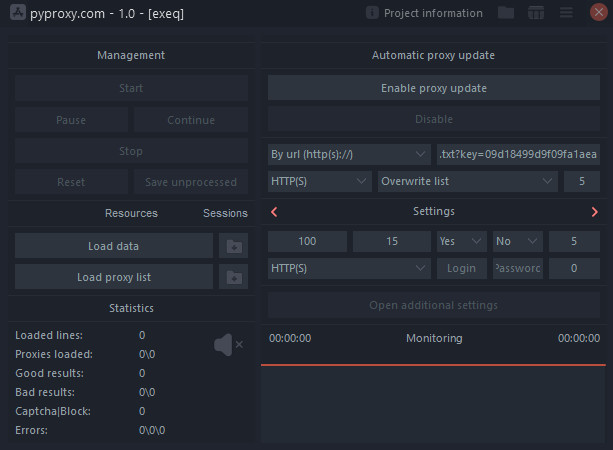Image resolution: width=613 pixels, height=450 pixels.
Task: Click the timeout field showing 15
Action: pos(392,241)
